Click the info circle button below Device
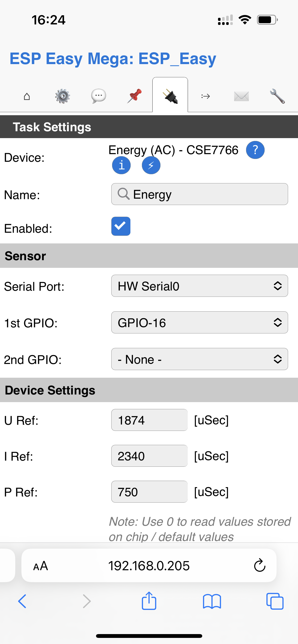This screenshot has height=644, width=298. pyautogui.click(x=121, y=165)
